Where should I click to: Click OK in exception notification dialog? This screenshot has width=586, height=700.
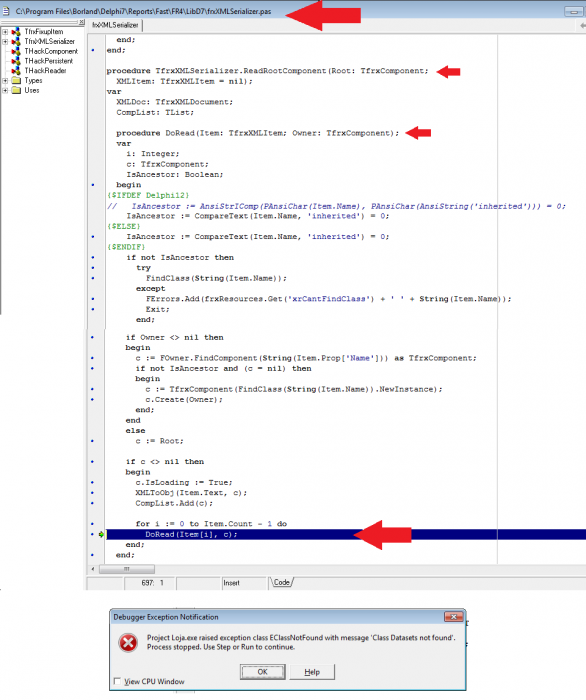click(x=262, y=672)
